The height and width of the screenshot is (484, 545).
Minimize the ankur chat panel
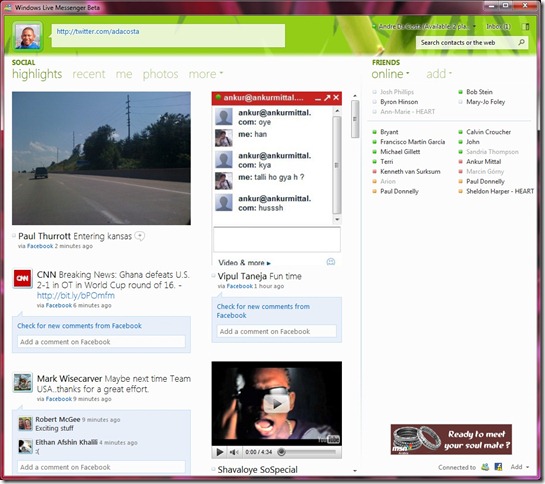(318, 98)
